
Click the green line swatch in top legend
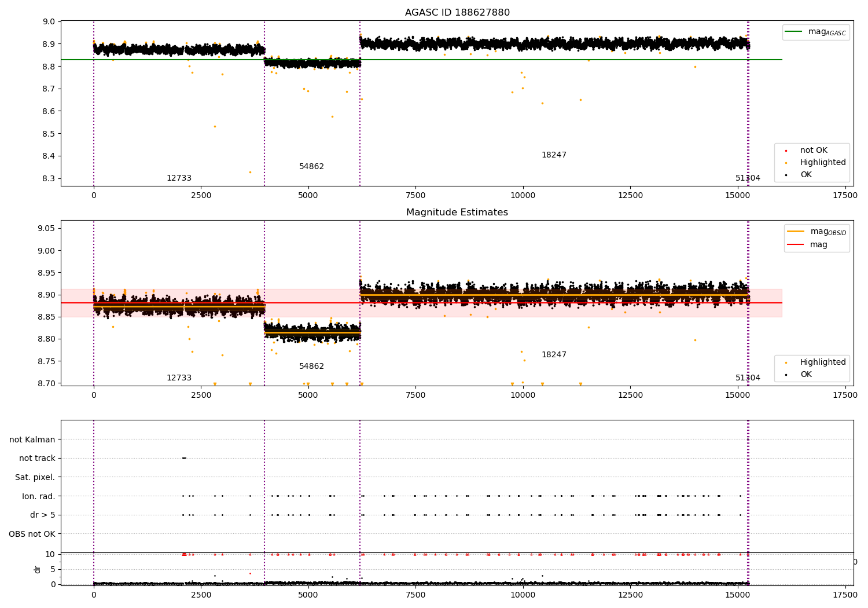[x=795, y=32]
